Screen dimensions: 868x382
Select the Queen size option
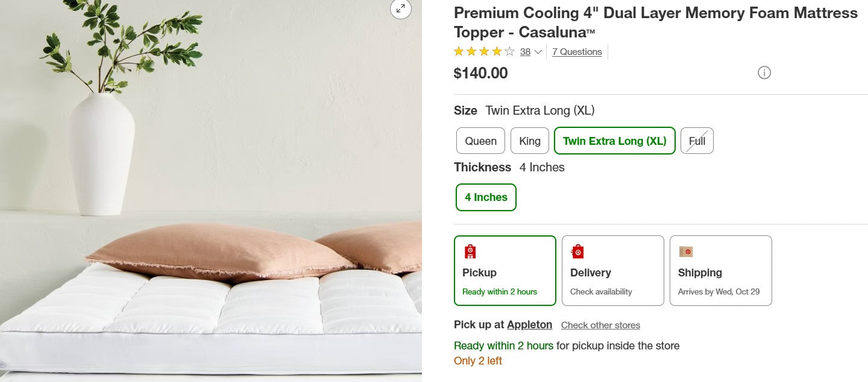480,141
